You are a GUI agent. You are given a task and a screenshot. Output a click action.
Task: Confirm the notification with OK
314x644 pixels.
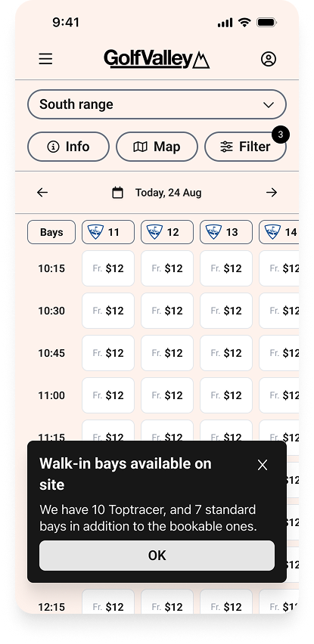157,556
